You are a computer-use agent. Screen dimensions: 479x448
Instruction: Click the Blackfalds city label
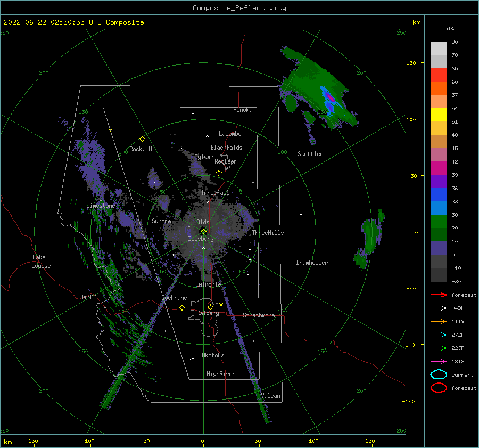coord(226,148)
